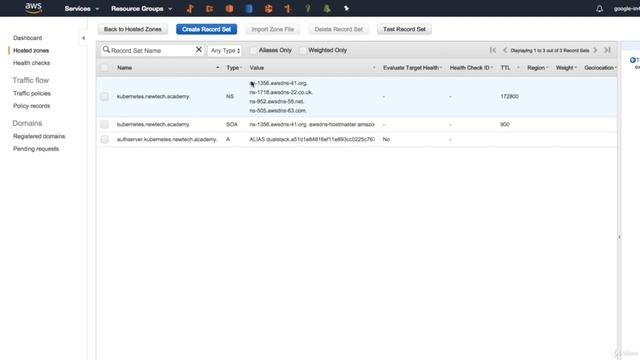Click Test Record Set button
Screen dimensions: 640x360
pos(404,29)
